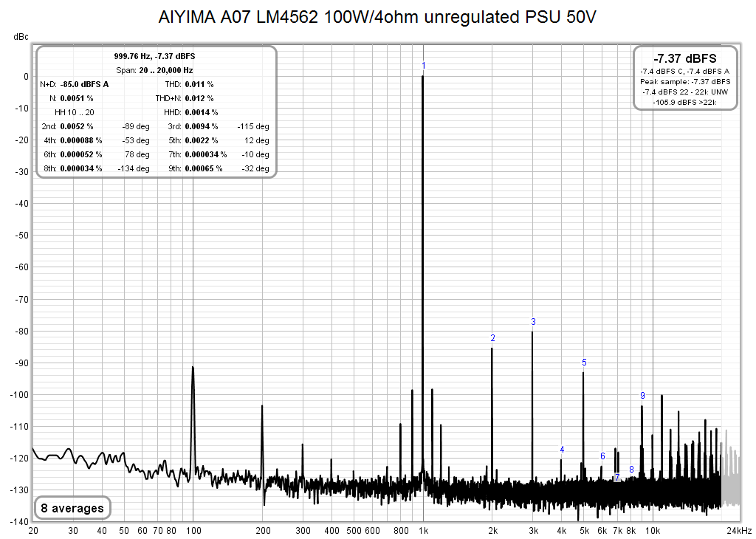Viewport: 756px width, 539px height.
Task: Click the 24kHz frequency axis label
Action: tap(740, 531)
